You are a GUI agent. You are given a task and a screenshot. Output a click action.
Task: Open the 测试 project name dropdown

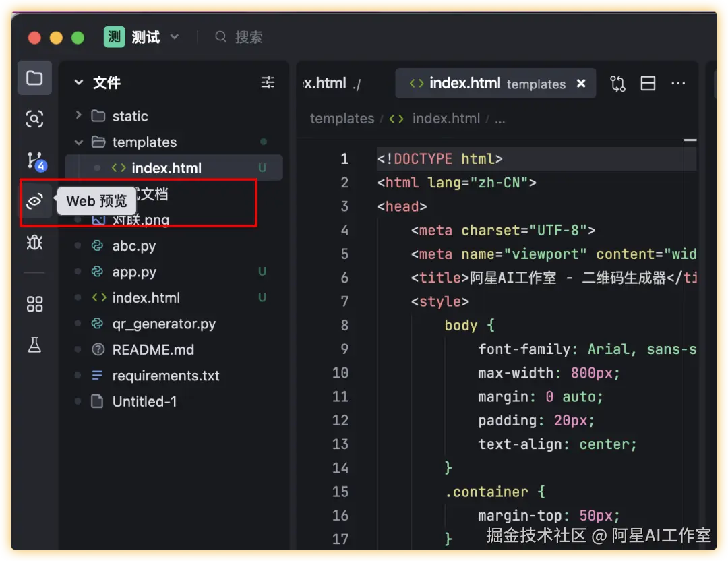[x=174, y=38]
